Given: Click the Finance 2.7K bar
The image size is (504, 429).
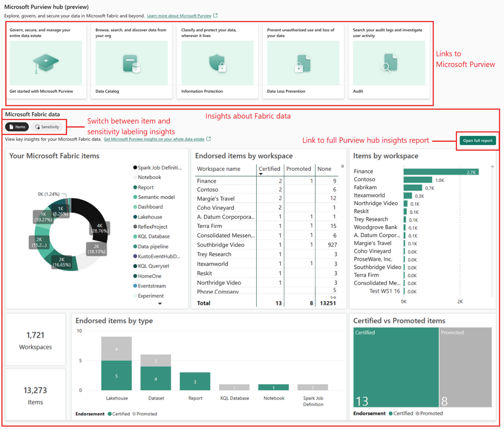Looking at the screenshot, I should coord(441,172).
